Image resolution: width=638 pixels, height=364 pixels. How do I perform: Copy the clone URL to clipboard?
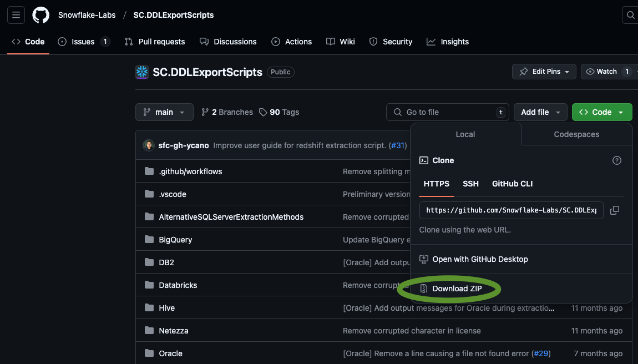point(615,210)
